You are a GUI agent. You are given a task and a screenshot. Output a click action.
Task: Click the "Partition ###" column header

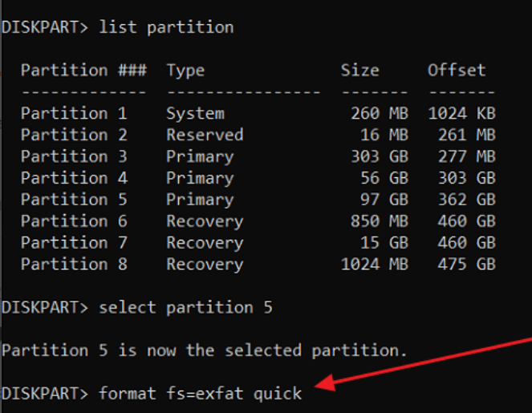(x=83, y=71)
